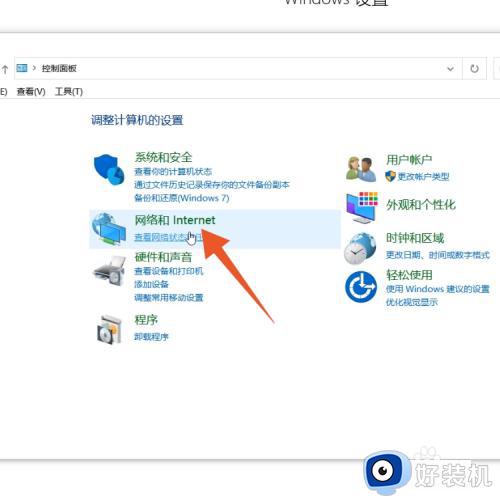
Task: Click the 查看网络状态 link
Action: pos(168,237)
